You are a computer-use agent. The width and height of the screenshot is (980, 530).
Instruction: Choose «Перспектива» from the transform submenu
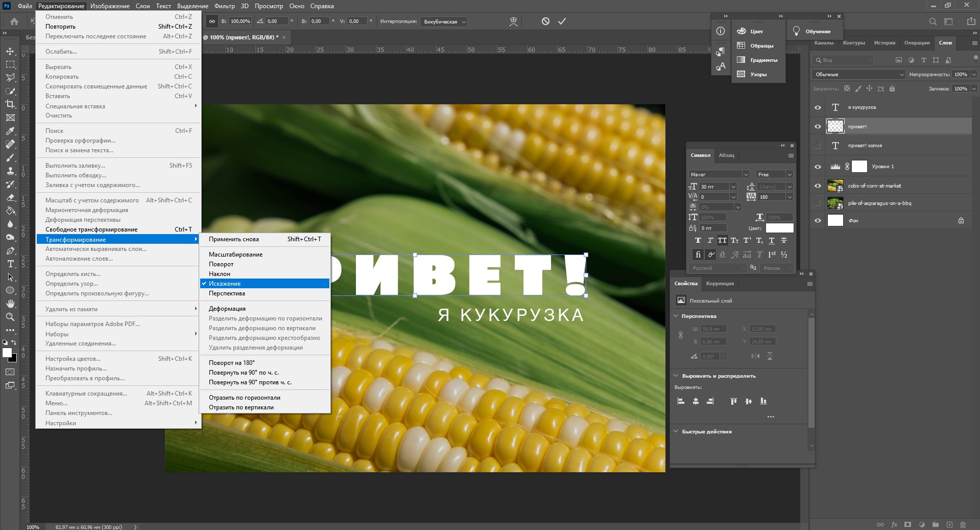point(227,293)
